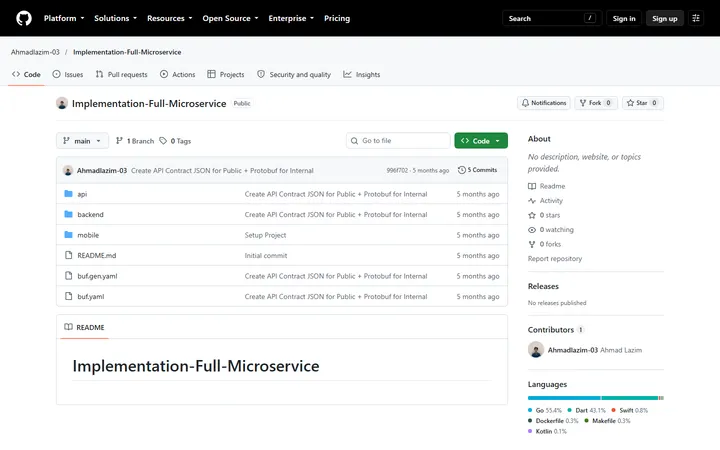Open the Ahmadlazim-03 owner breadcrumb link
The image size is (720, 450).
pyautogui.click(x=35, y=52)
